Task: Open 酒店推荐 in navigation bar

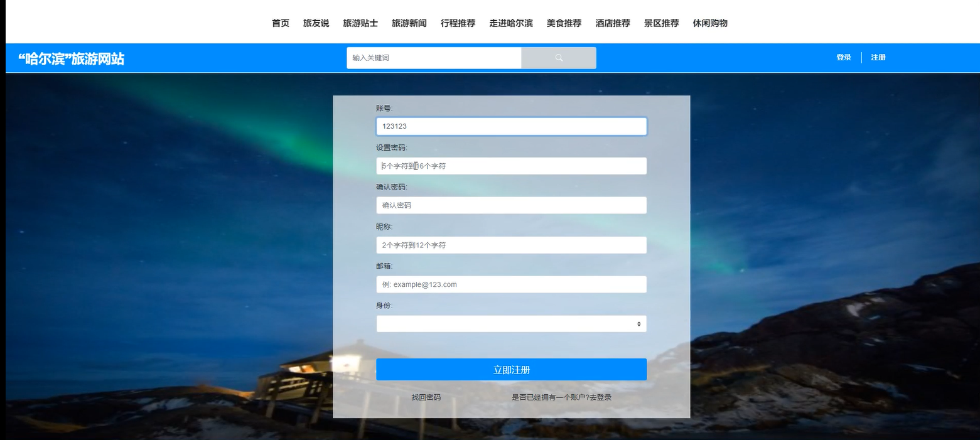Action: coord(613,23)
